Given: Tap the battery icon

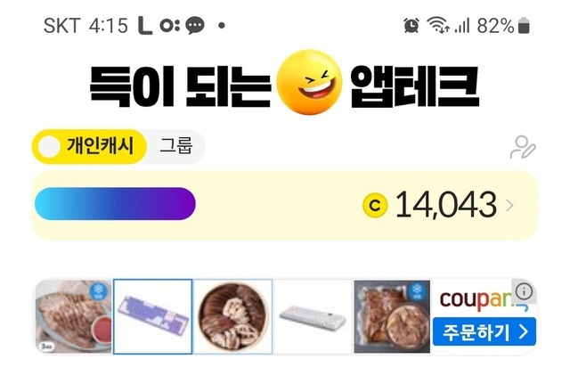Looking at the screenshot, I should [x=524, y=25].
